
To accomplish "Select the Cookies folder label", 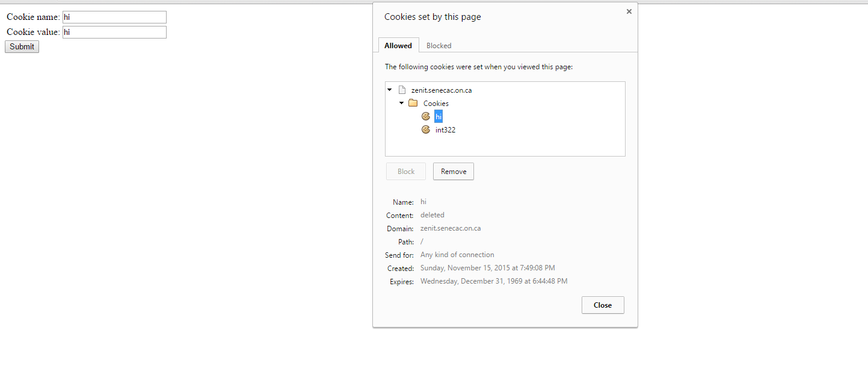I will coord(436,104).
